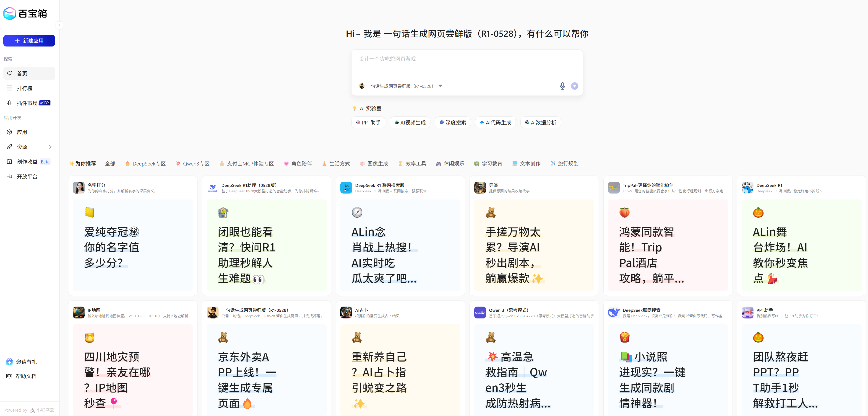Click the 小程序云 powered-by link
Viewport: 868px width, 416px height.
coord(42,410)
